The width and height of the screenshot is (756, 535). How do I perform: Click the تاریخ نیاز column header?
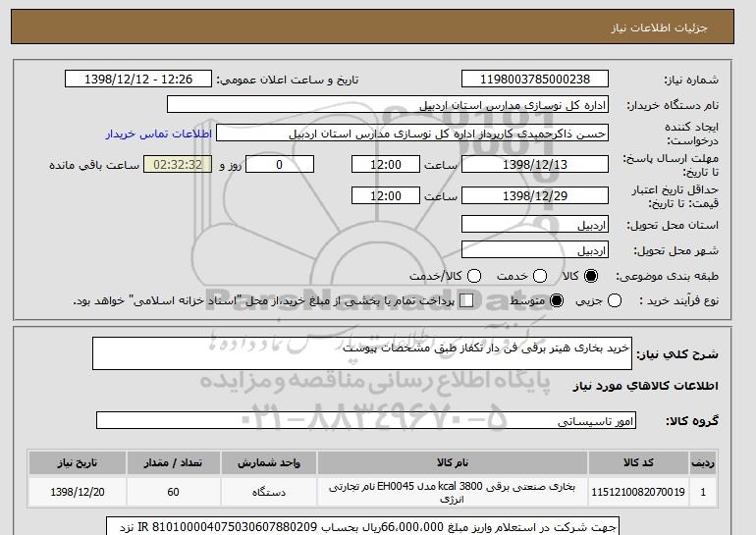[x=78, y=462]
